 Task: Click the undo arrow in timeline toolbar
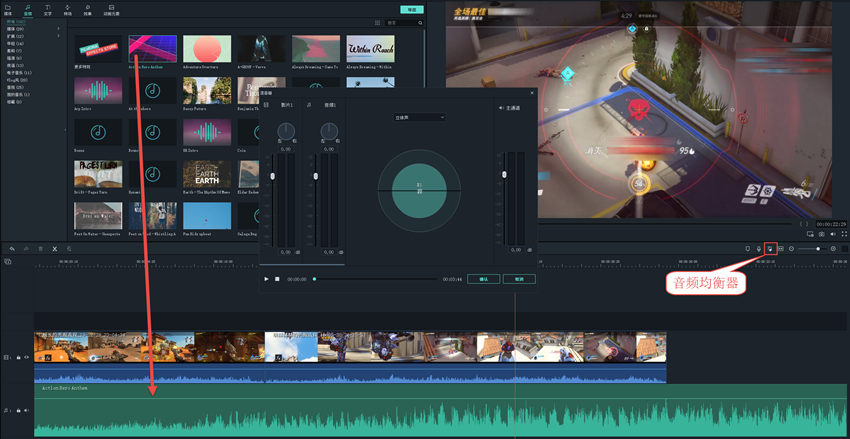[12, 248]
